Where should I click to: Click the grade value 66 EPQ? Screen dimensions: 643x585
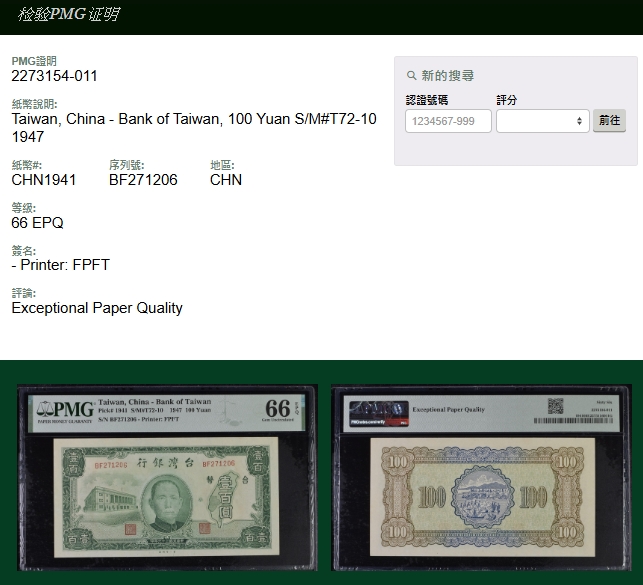(37, 223)
